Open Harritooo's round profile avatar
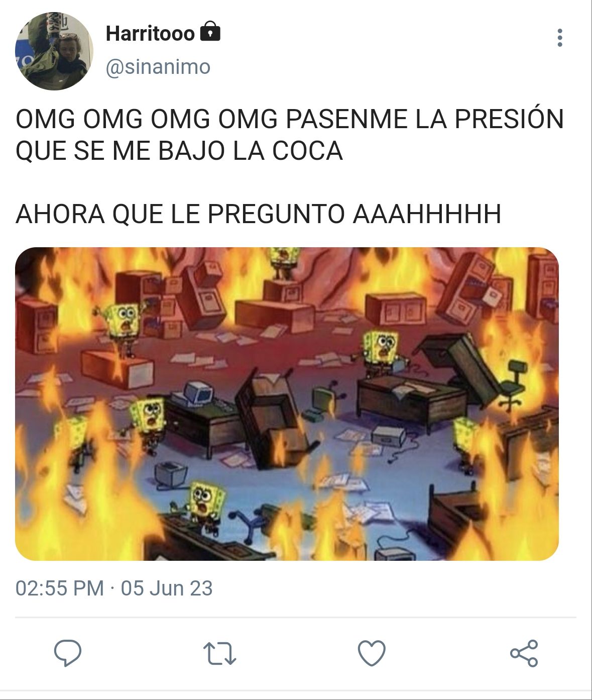Image resolution: width=592 pixels, height=700 pixels. click(54, 51)
